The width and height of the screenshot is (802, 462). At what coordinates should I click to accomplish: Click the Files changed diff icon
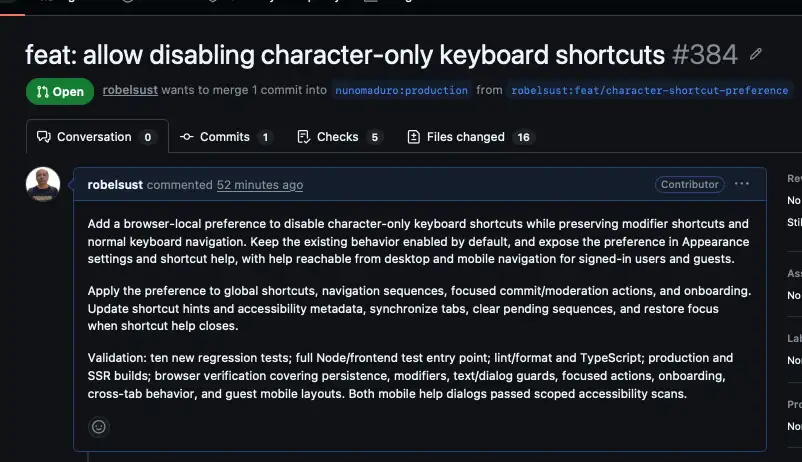pyautogui.click(x=413, y=137)
